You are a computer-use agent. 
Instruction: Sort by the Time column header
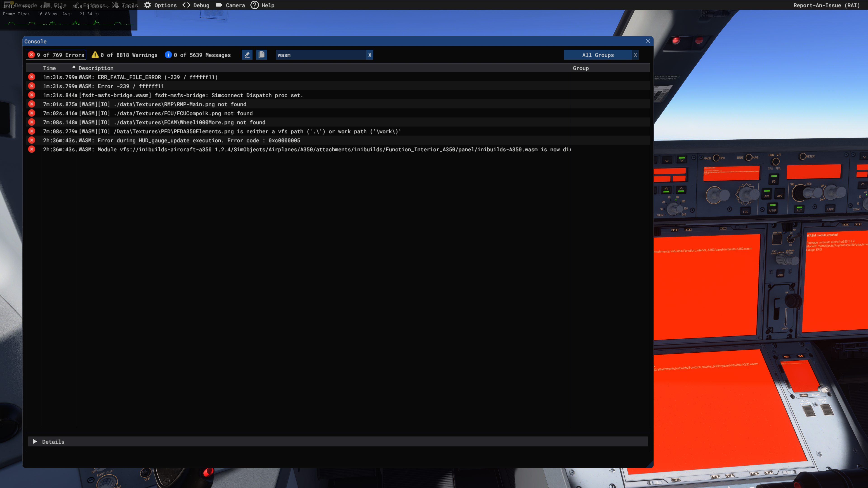click(x=50, y=68)
